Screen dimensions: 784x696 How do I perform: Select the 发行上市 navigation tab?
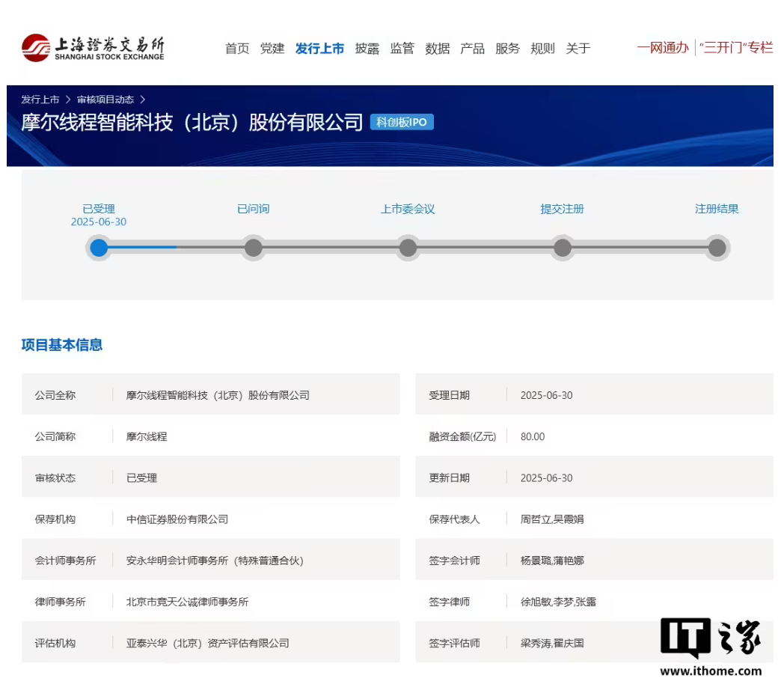click(319, 49)
